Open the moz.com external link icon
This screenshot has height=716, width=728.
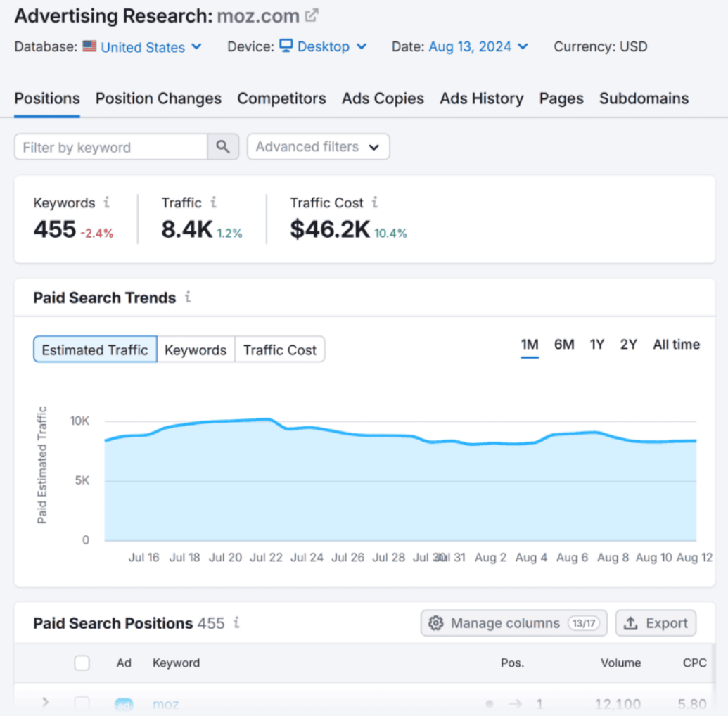pyautogui.click(x=309, y=13)
